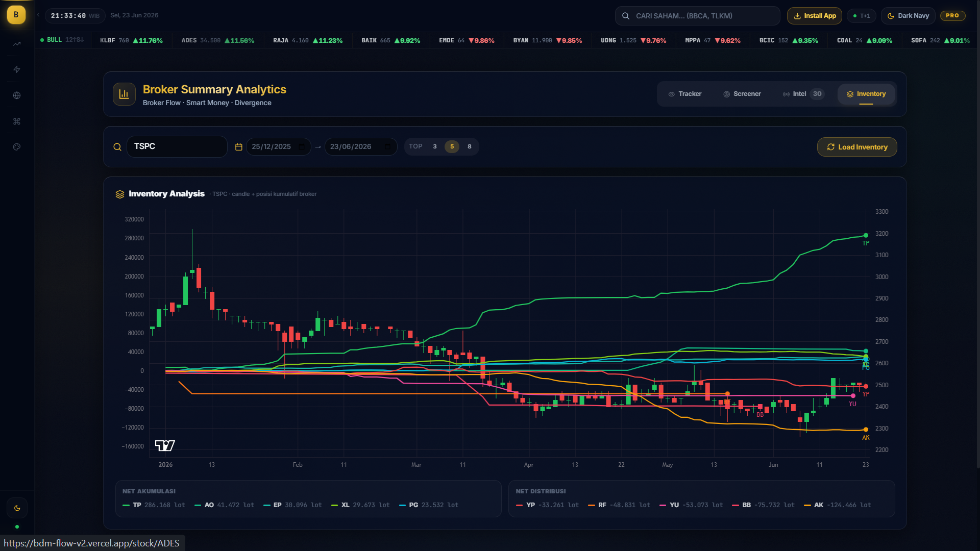Click the calendar icon before the start date

pos(238,147)
